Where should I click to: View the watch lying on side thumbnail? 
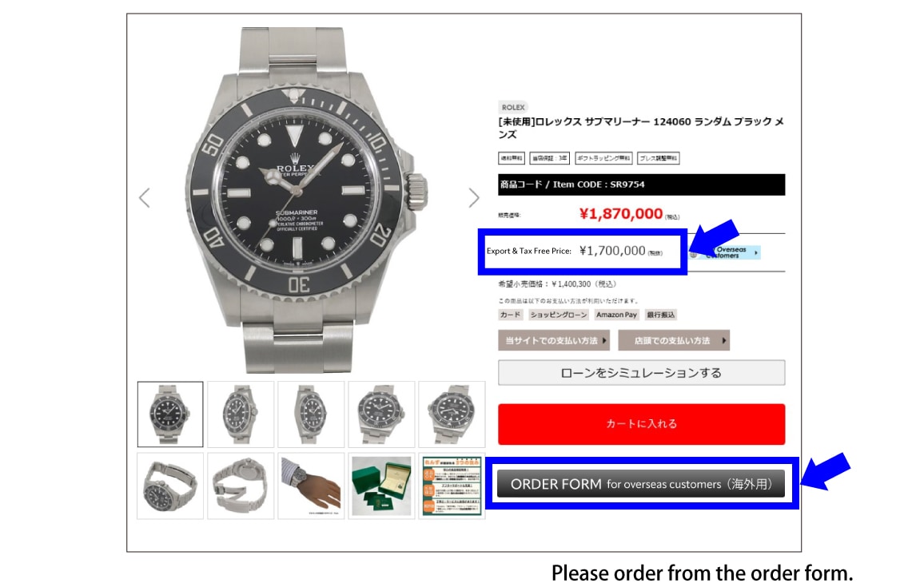tap(170, 486)
